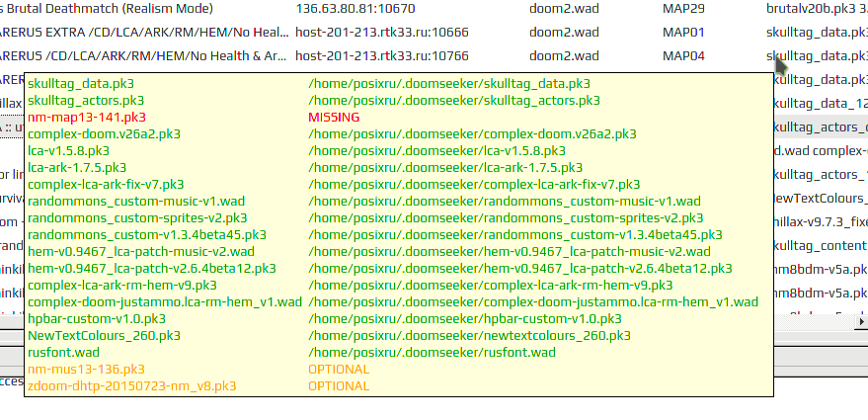The image size is (868, 420).
Task: Click filename randommons_custom-music-v1.wad in name column
Action: tap(136, 202)
